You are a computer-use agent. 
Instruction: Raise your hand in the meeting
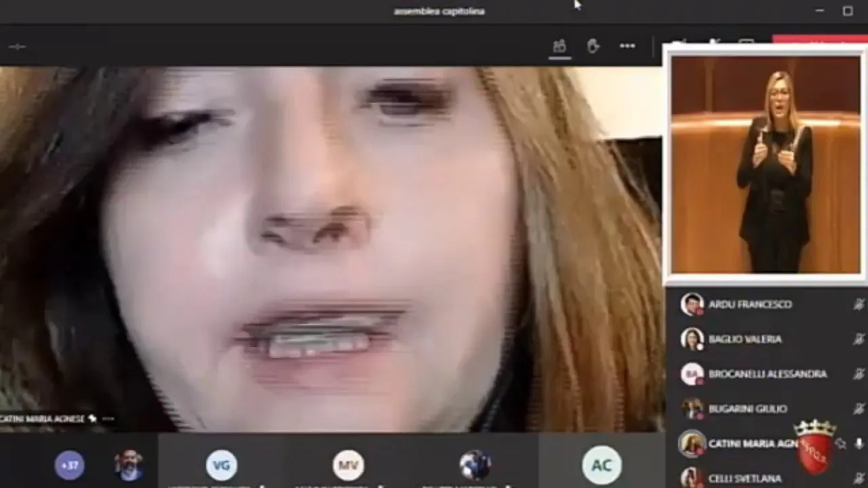click(593, 46)
